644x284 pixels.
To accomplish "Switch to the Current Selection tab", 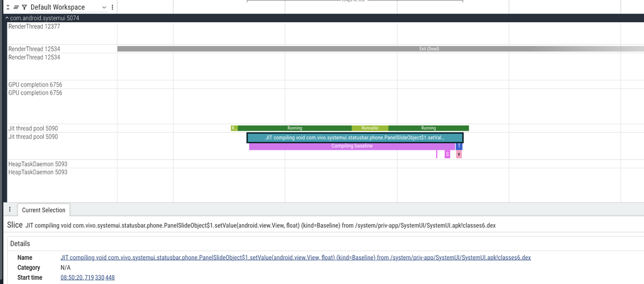I will coord(44,210).
